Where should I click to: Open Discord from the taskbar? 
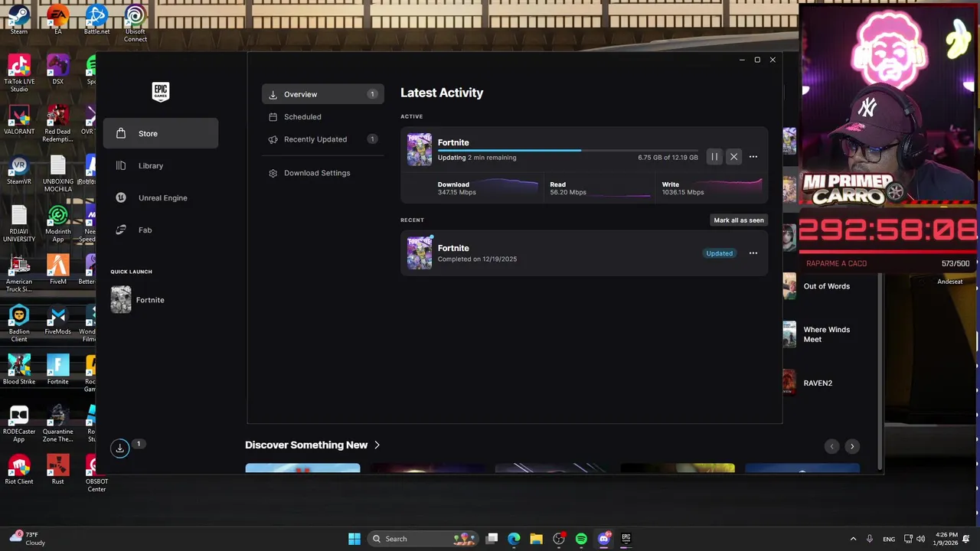[x=603, y=539]
